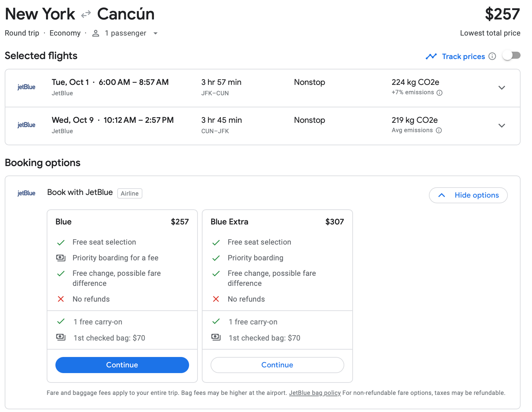Image resolution: width=532 pixels, height=412 pixels.
Task: Click the JetBlue logo on the Oct 1 flight
Action: click(26, 87)
